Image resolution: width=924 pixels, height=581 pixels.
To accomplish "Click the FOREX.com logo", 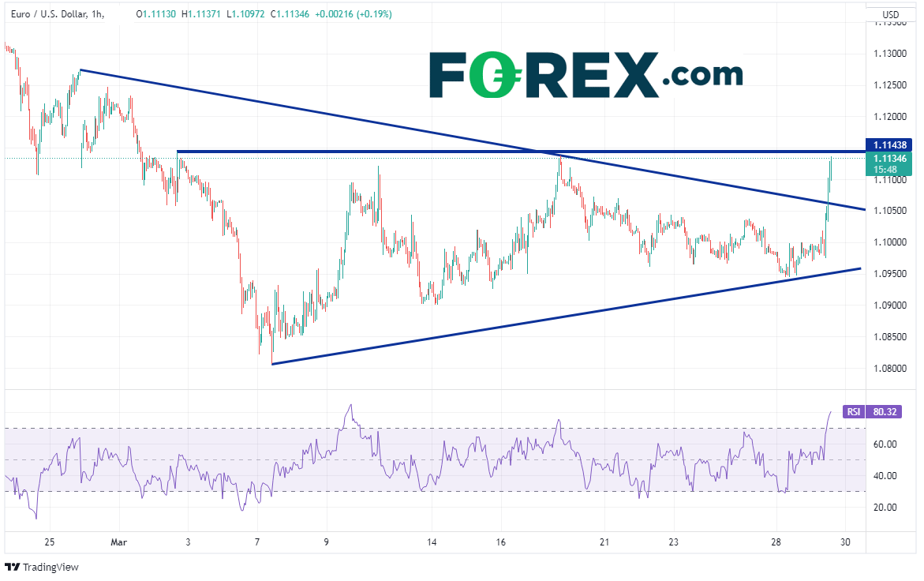I will [585, 75].
